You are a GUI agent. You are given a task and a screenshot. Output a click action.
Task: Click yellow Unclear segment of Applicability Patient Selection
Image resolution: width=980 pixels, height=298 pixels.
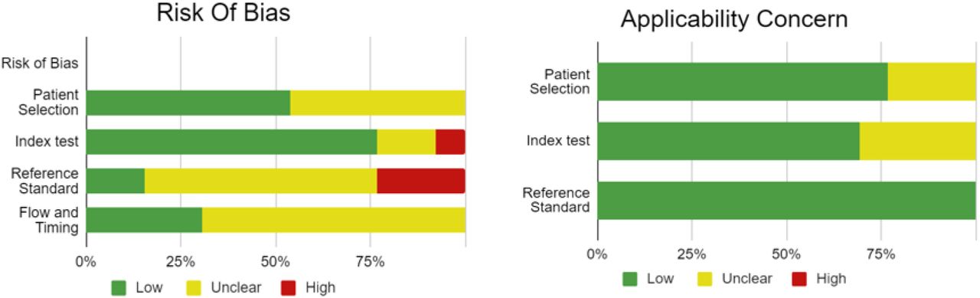click(x=932, y=82)
